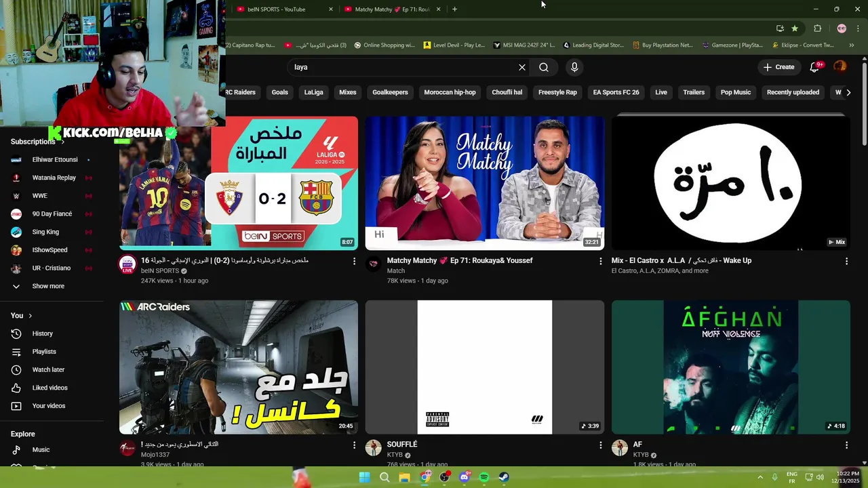Open the ARC Raiders video thumbnail
Viewport: 868px width, 488px height.
(239, 367)
